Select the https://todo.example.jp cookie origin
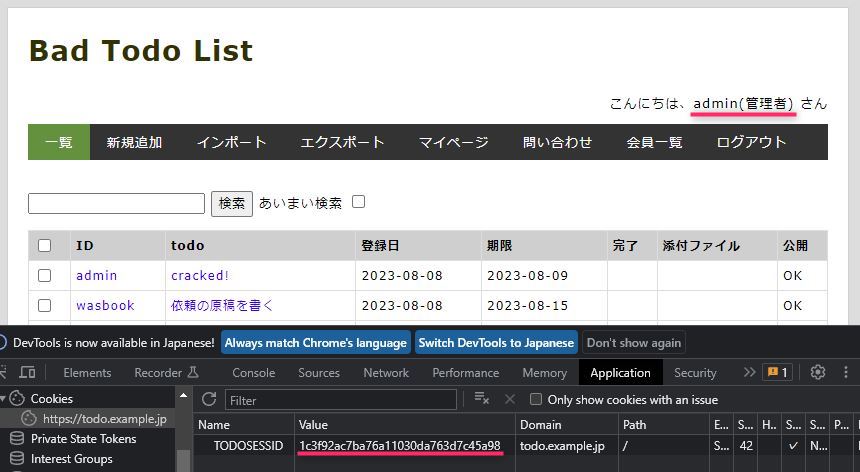Image resolution: width=860 pixels, height=472 pixels. pos(105,419)
